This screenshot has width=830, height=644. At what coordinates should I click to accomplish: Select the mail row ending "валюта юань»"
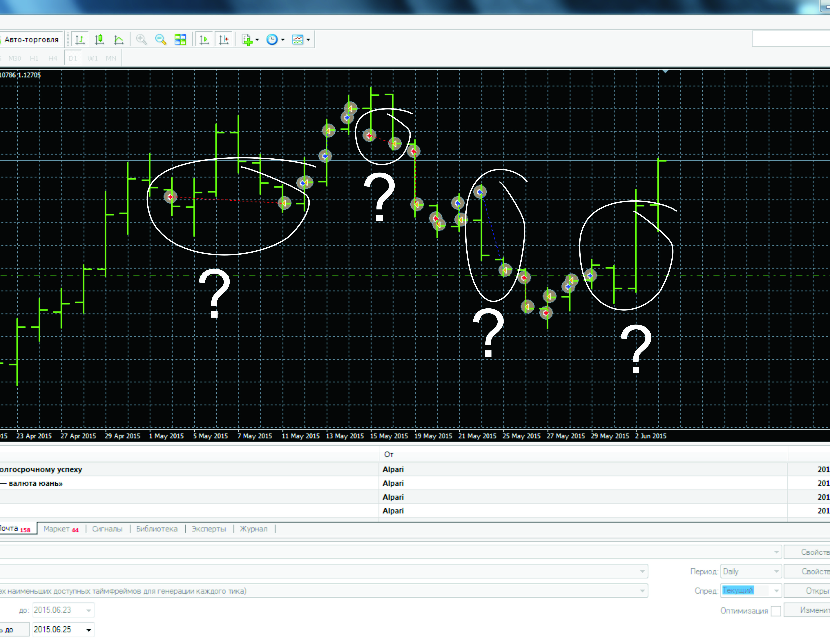click(415, 483)
